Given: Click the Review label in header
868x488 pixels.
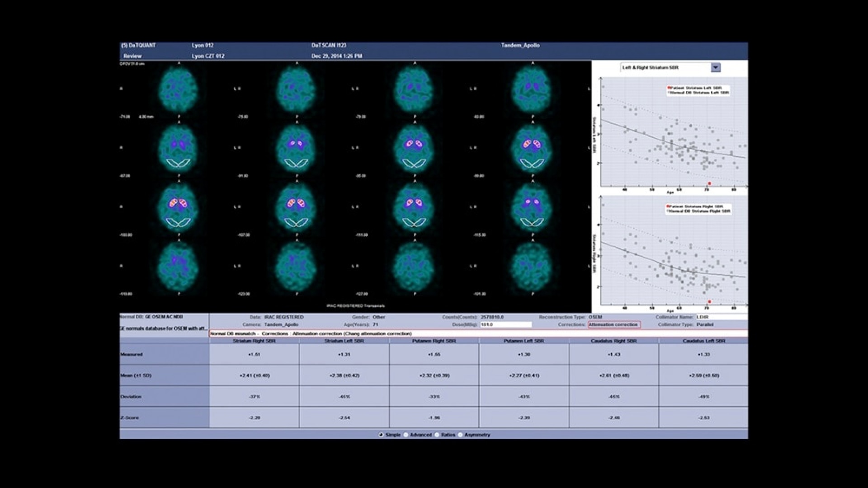Looking at the screenshot, I should pyautogui.click(x=132, y=56).
